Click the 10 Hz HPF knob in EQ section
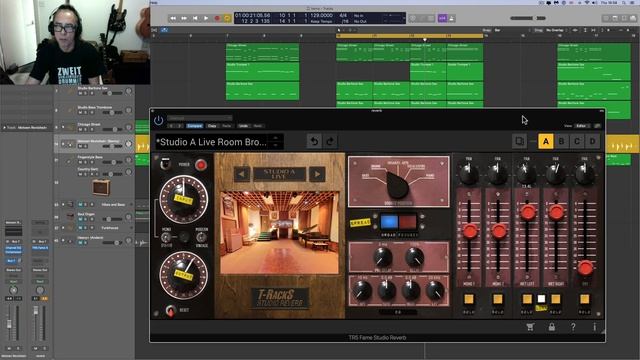This screenshot has width=640, height=360. [362, 291]
